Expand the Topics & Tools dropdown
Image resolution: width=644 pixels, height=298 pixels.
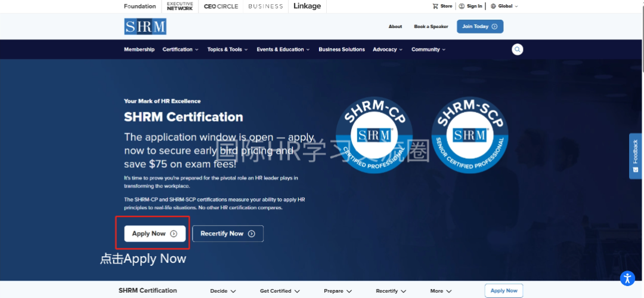point(228,50)
